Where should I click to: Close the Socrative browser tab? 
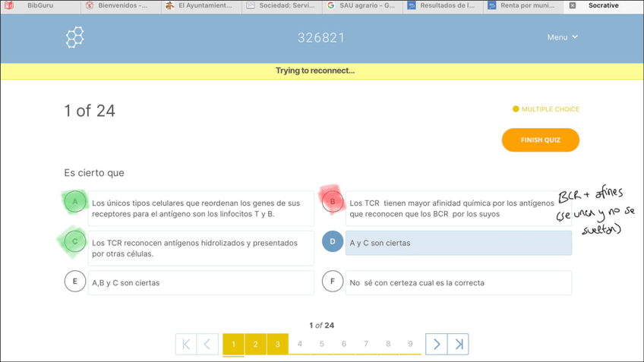point(573,5)
